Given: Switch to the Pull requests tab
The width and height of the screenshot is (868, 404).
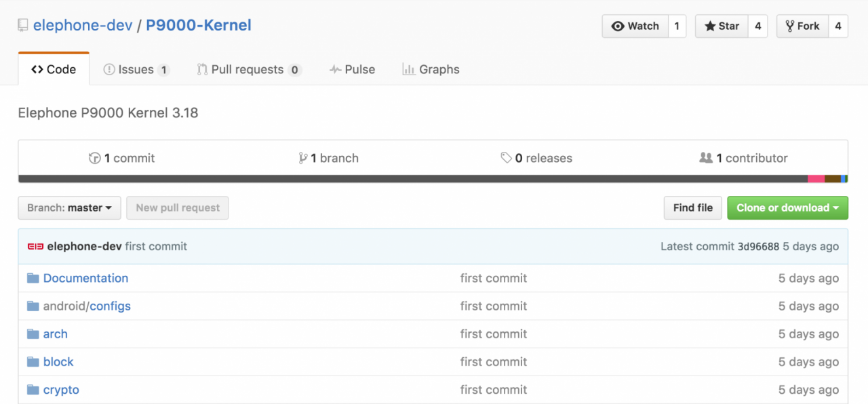Looking at the screenshot, I should pos(249,69).
